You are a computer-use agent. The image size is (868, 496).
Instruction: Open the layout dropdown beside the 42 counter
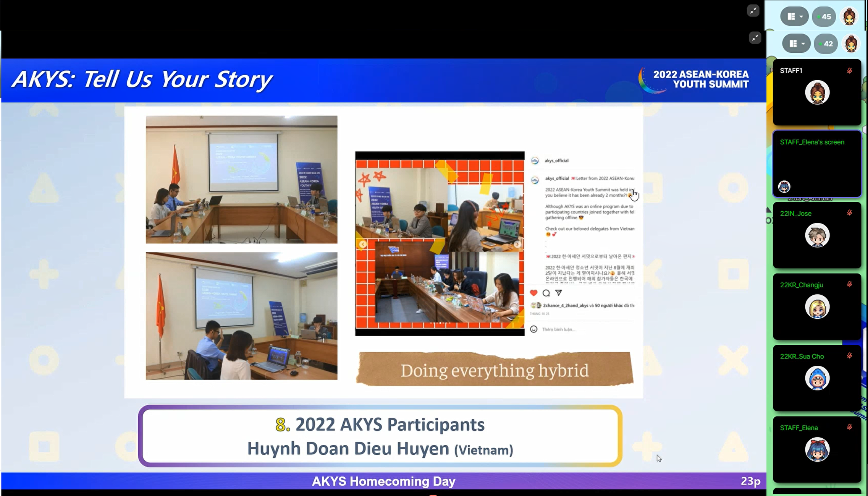[x=797, y=44]
